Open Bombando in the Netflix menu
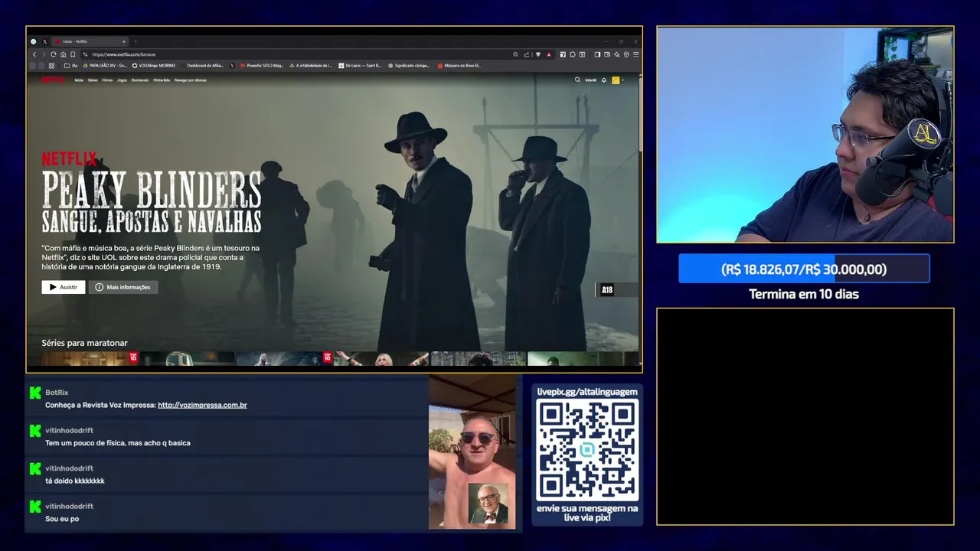 tap(140, 80)
